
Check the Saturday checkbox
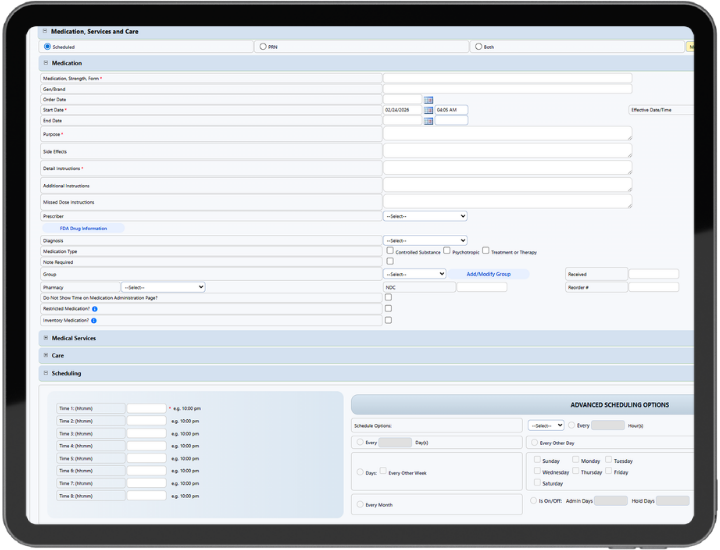537,483
